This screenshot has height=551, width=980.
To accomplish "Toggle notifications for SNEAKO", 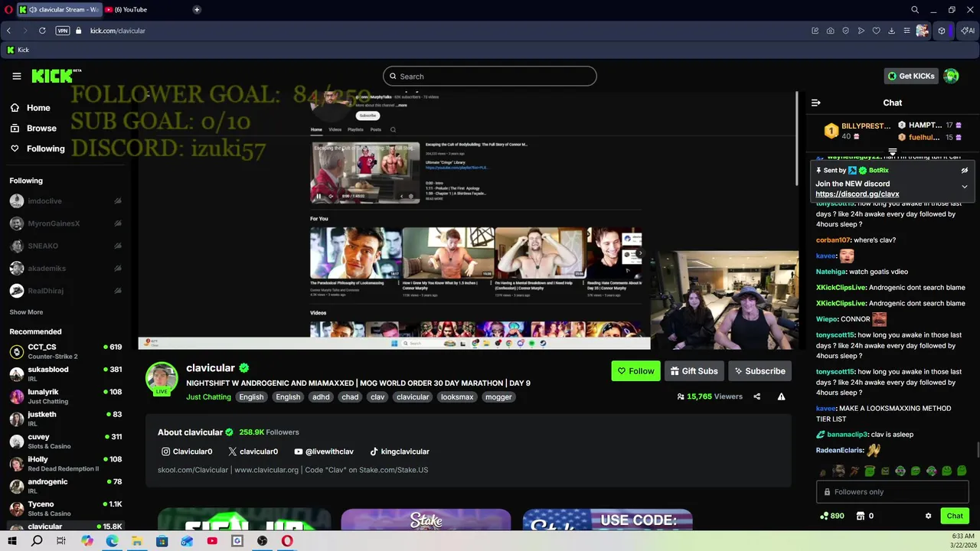I will (x=118, y=246).
